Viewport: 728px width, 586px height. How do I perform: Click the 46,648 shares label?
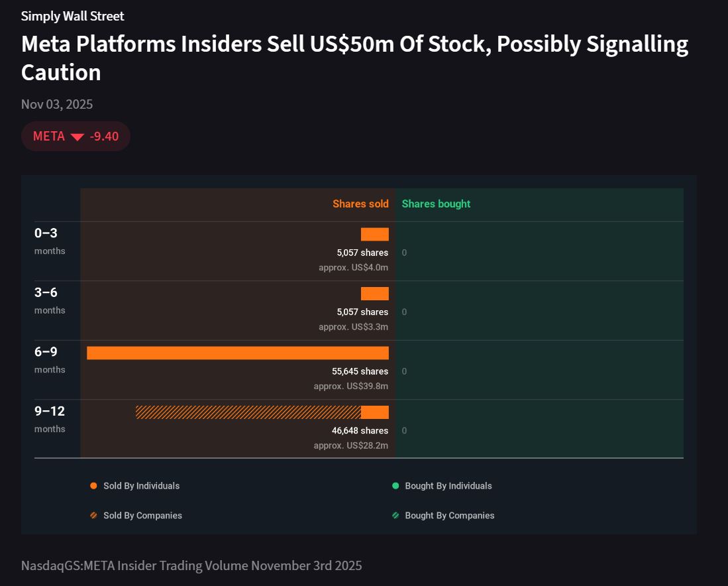360,431
